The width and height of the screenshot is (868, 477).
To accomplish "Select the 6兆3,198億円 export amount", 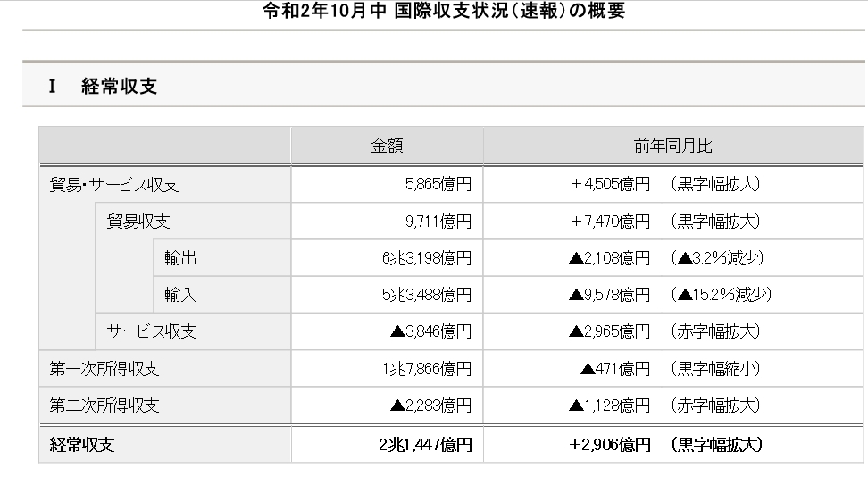I will [x=426, y=258].
